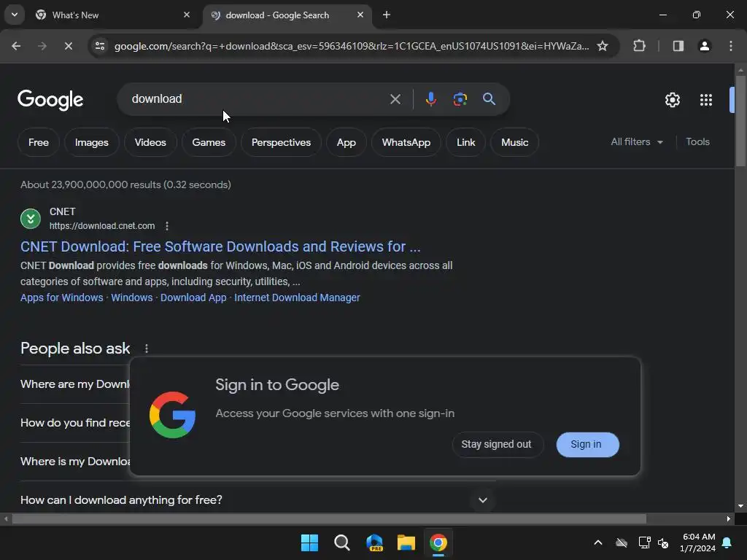This screenshot has width=747, height=560.
Task: Open Google quick settings gear
Action: coord(672,100)
